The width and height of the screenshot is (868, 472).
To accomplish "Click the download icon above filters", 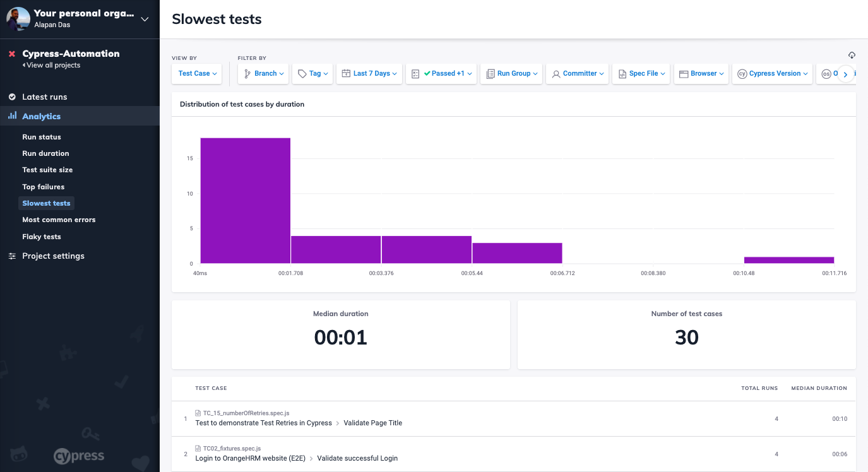I will [852, 55].
